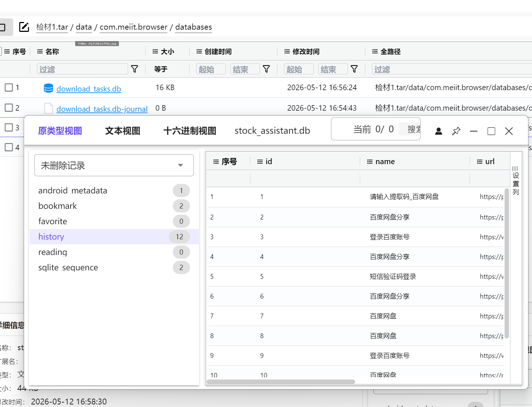Image resolution: width=532 pixels, height=407 pixels.
Task: Switch to the 原类型视图 tab
Action: pos(60,131)
